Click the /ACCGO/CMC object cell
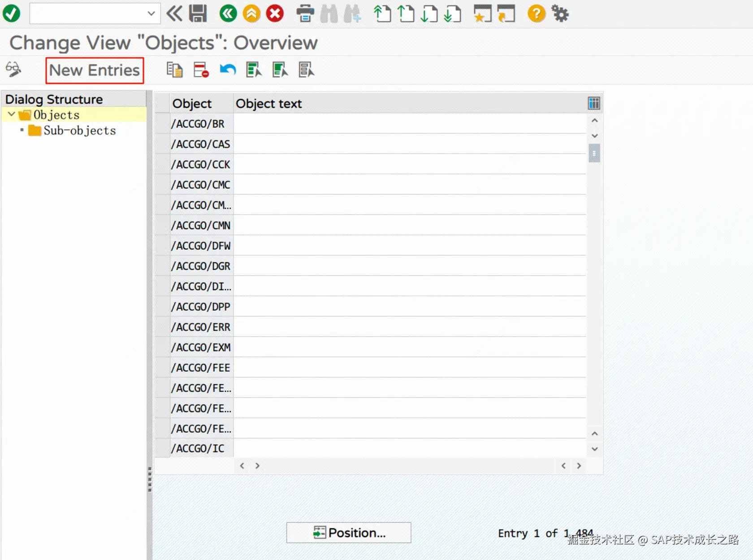This screenshot has height=560, width=753. 202,185
